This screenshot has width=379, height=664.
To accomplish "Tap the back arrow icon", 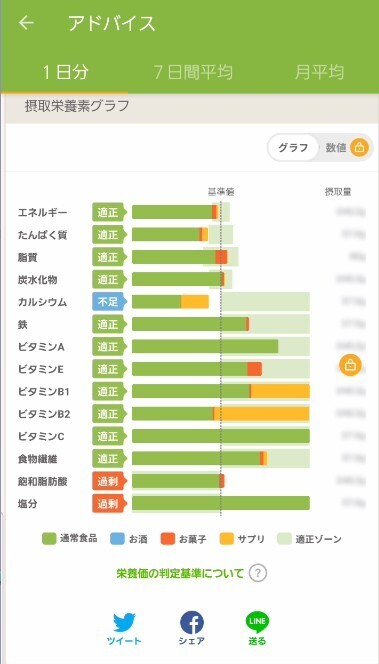I will click(x=26, y=23).
